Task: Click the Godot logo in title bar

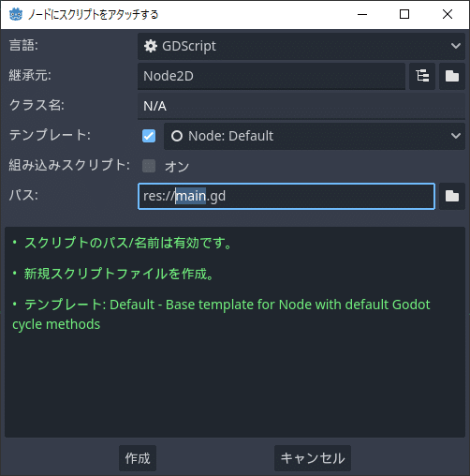Action: click(x=16, y=14)
